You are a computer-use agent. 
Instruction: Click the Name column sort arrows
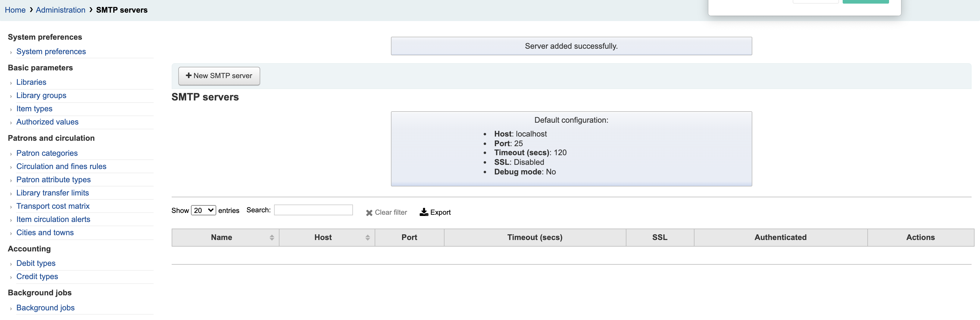(x=272, y=238)
